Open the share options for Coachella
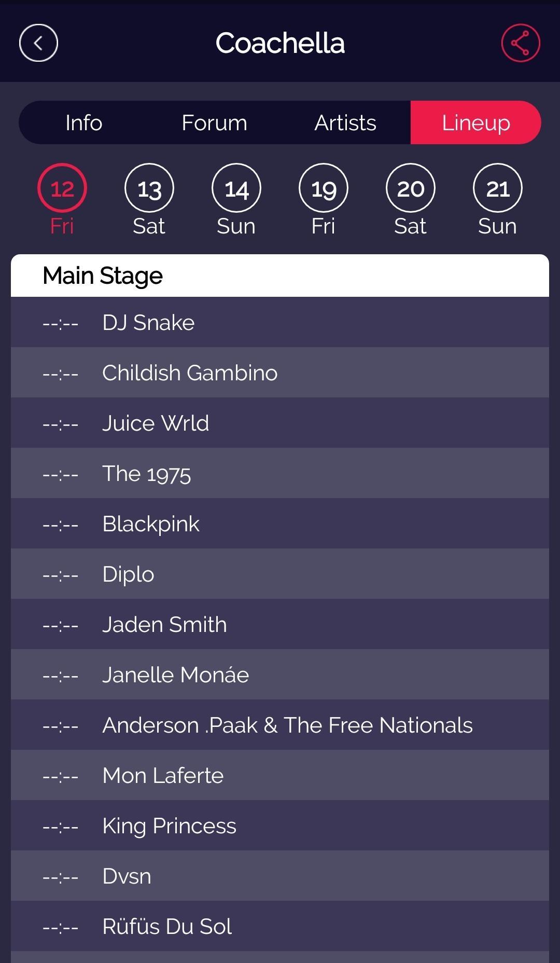 click(x=521, y=43)
